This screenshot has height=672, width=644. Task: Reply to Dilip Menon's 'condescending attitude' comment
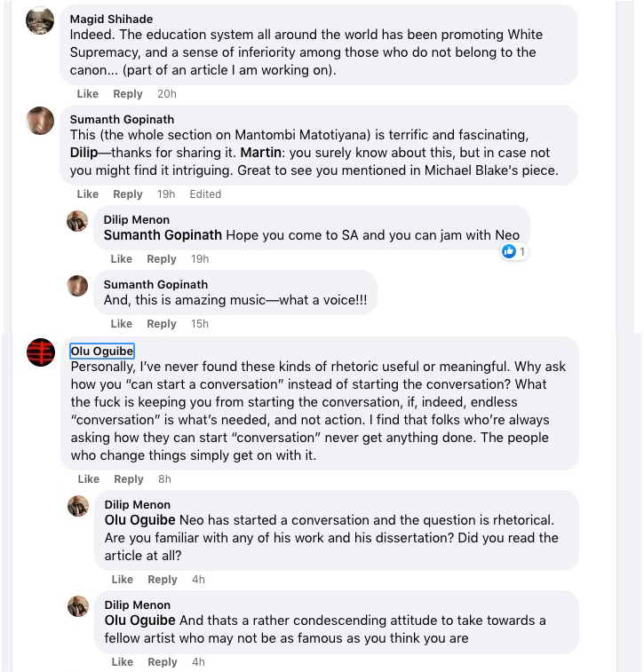click(163, 662)
